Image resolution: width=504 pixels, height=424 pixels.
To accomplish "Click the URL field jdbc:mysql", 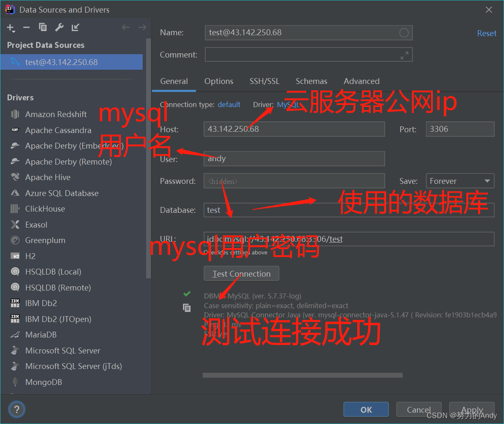I will pos(349,239).
